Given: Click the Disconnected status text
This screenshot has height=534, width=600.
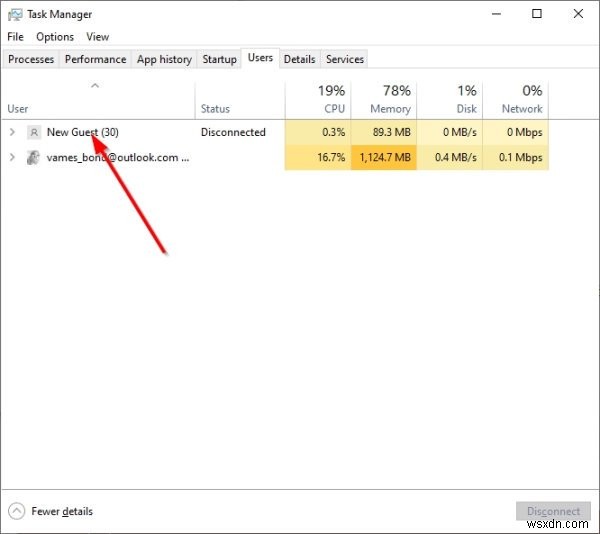Looking at the screenshot, I should click(x=233, y=132).
